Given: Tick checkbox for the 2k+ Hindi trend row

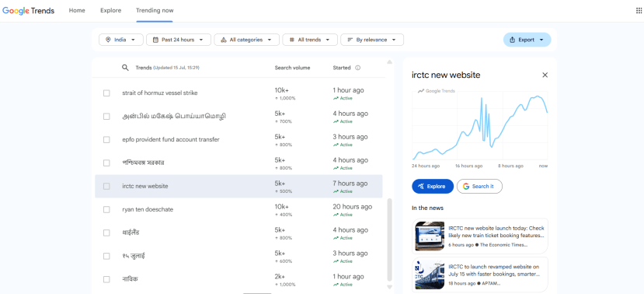Looking at the screenshot, I should click(x=106, y=279).
